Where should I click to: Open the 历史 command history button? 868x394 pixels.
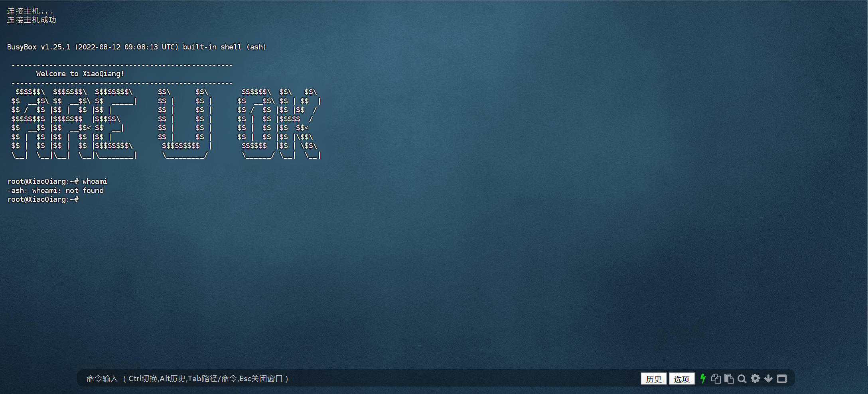(x=653, y=379)
